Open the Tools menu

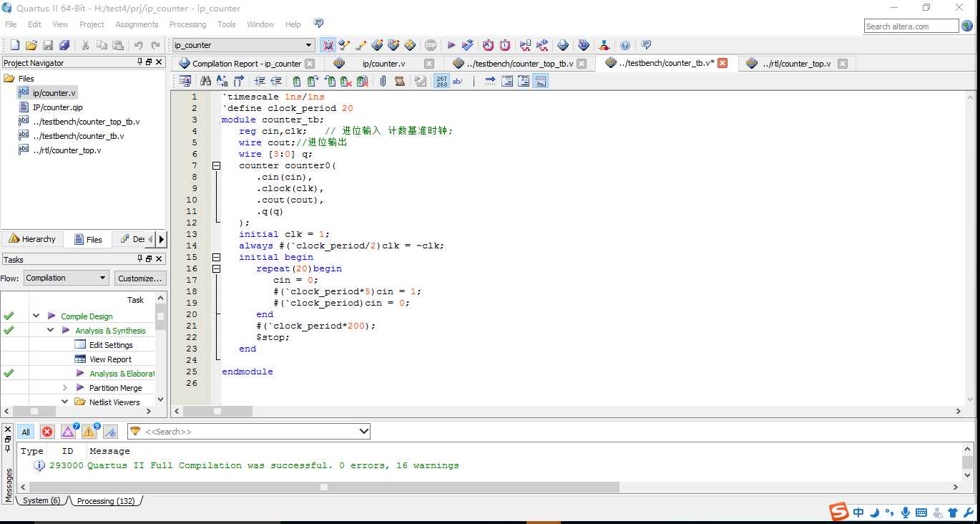[x=226, y=24]
